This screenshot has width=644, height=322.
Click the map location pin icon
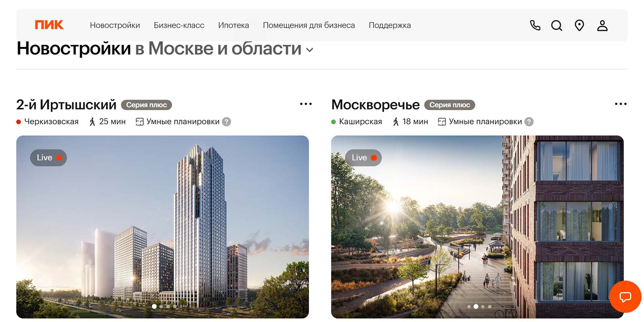click(579, 26)
